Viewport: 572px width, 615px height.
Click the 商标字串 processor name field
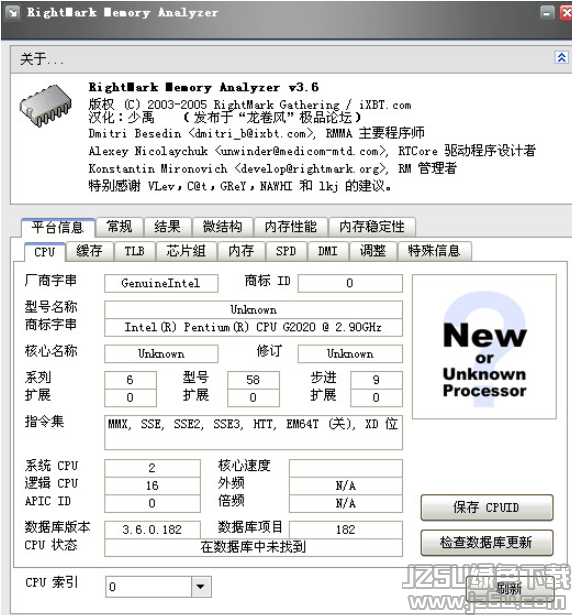point(253,328)
